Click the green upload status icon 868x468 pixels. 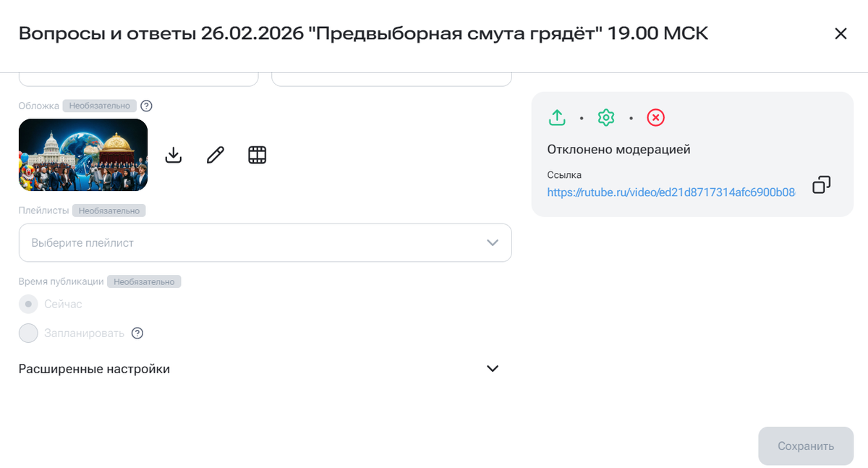557,117
